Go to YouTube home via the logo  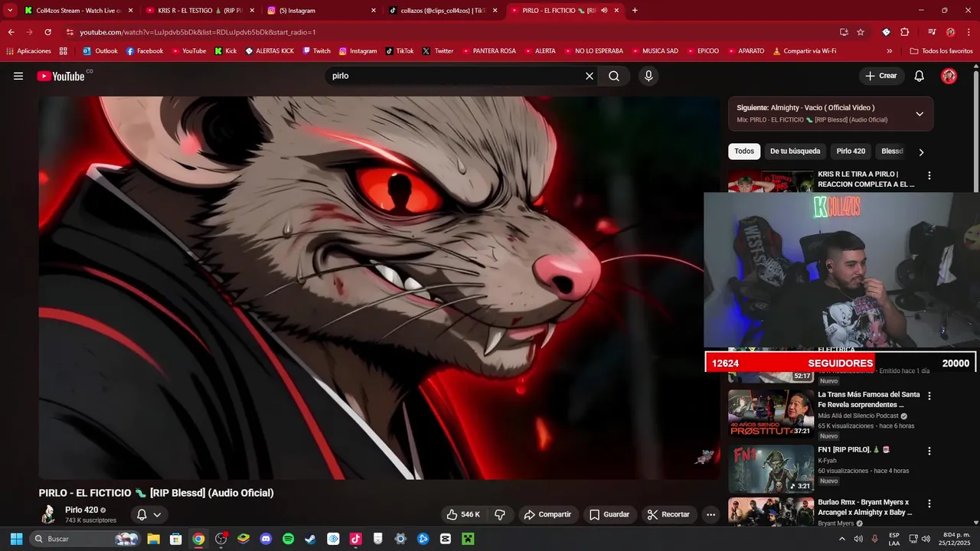60,76
